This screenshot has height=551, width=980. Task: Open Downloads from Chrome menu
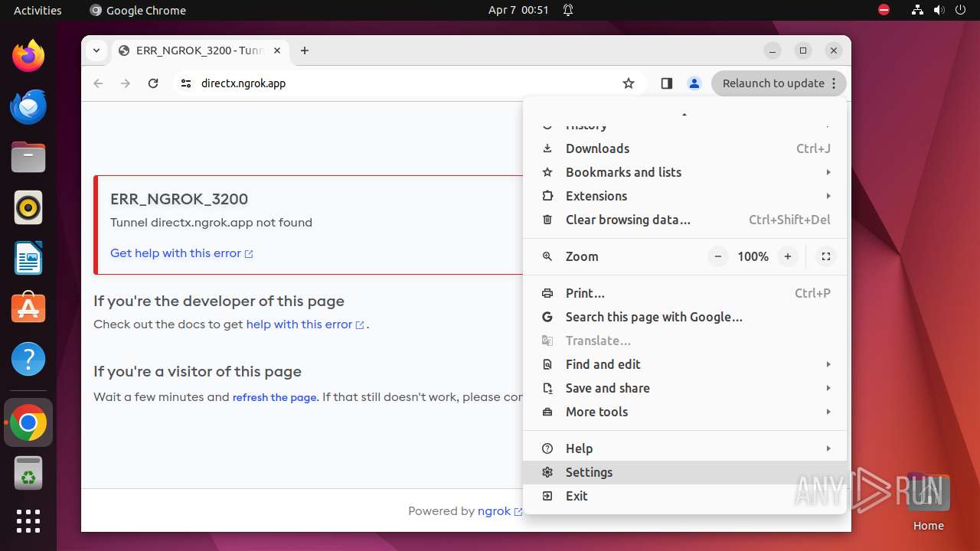pyautogui.click(x=684, y=148)
